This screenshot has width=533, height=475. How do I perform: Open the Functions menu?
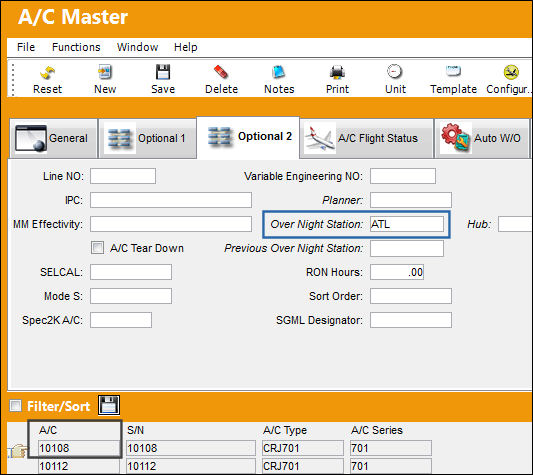pyautogui.click(x=76, y=47)
